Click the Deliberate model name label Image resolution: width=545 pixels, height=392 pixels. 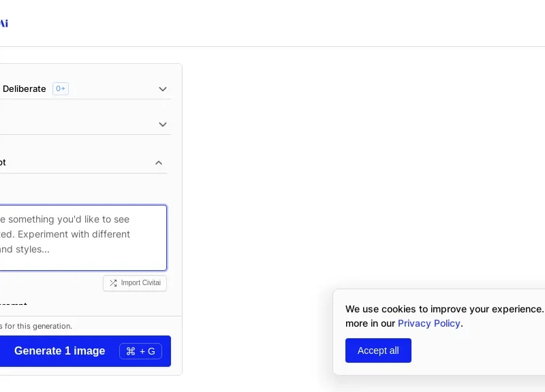[25, 89]
